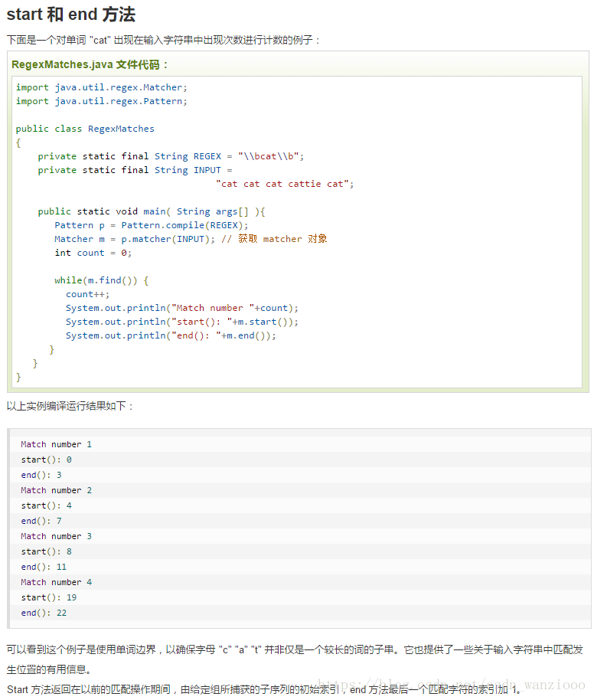This screenshot has height=700, width=594.
Task: Click the 'int count = 0' line
Action: pyautogui.click(x=93, y=254)
